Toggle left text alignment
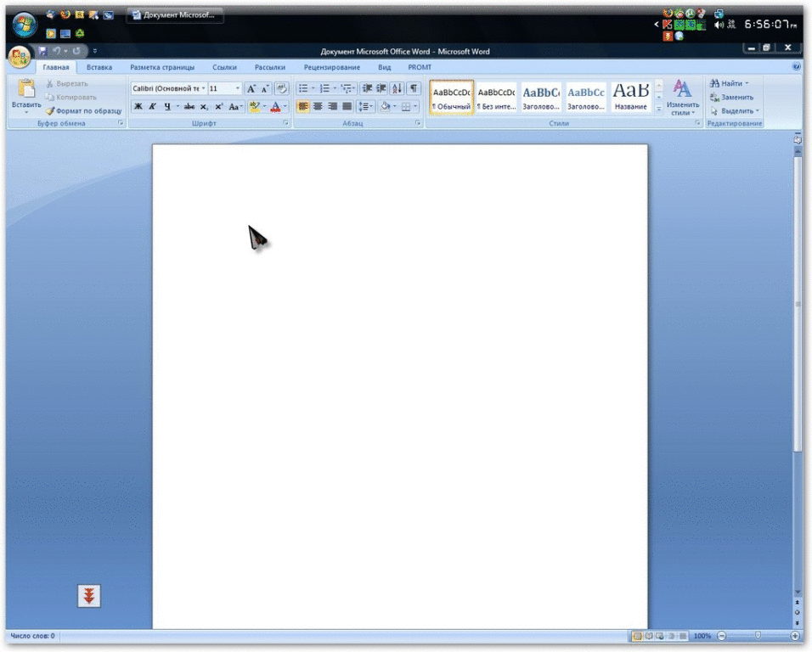The width and height of the screenshot is (812, 652). [303, 107]
